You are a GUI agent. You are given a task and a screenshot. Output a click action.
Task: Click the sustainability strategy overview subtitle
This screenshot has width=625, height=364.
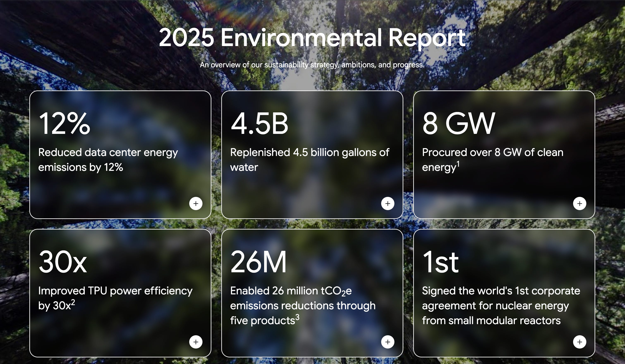[x=312, y=65]
